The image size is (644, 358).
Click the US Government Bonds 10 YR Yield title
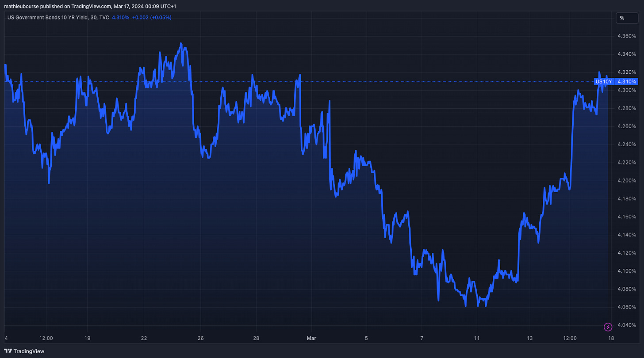[58, 18]
